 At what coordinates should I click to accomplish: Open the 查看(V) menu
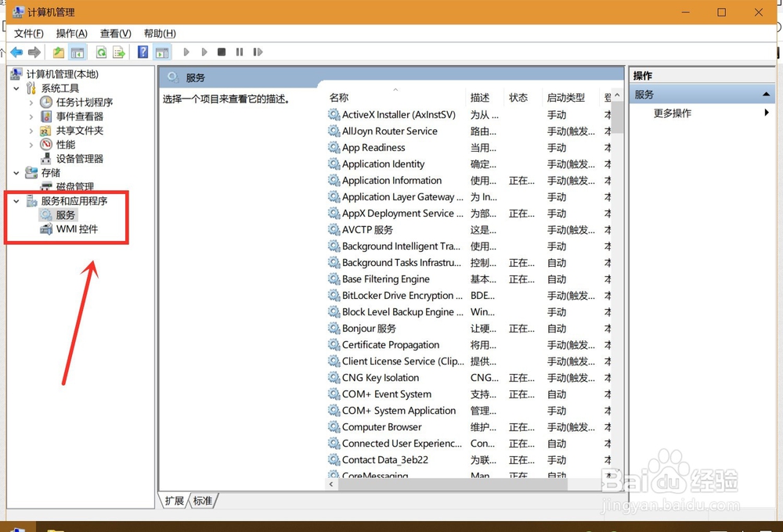[114, 33]
